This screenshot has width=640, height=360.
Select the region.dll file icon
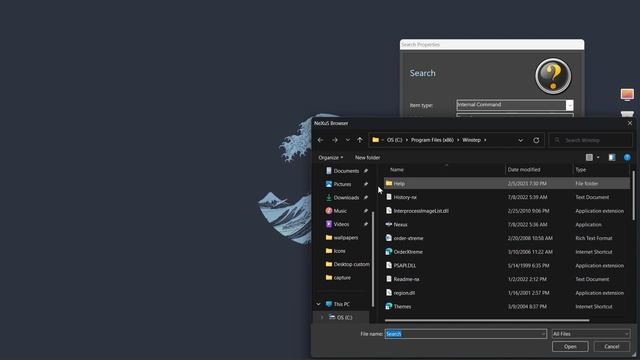pos(389,293)
